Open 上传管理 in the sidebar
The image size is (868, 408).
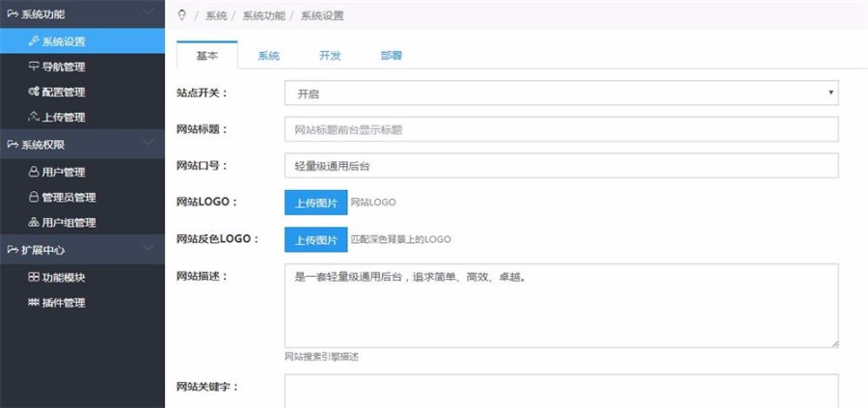click(x=82, y=117)
